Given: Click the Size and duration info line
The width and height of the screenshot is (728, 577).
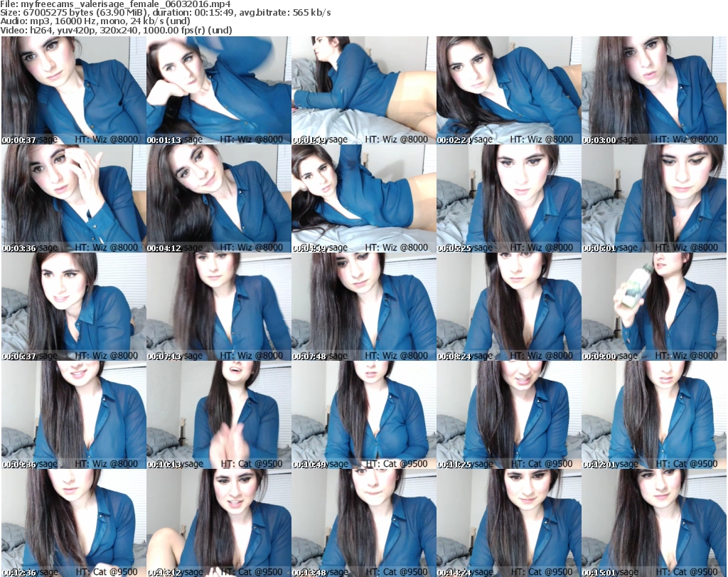Looking at the screenshot, I should (x=166, y=13).
